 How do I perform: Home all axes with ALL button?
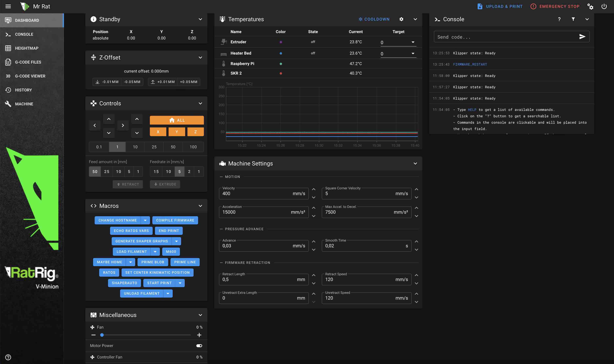[x=177, y=120]
